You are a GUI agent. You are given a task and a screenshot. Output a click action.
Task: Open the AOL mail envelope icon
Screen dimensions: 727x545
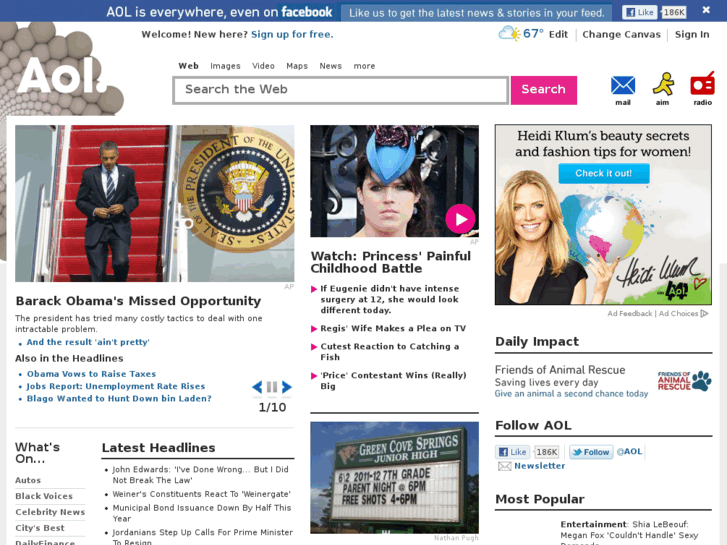623,85
